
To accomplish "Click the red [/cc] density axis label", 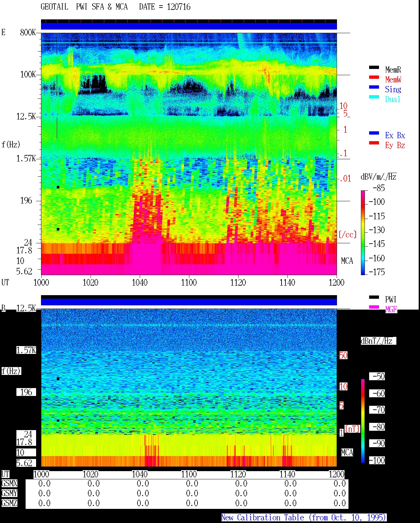I will point(347,234).
